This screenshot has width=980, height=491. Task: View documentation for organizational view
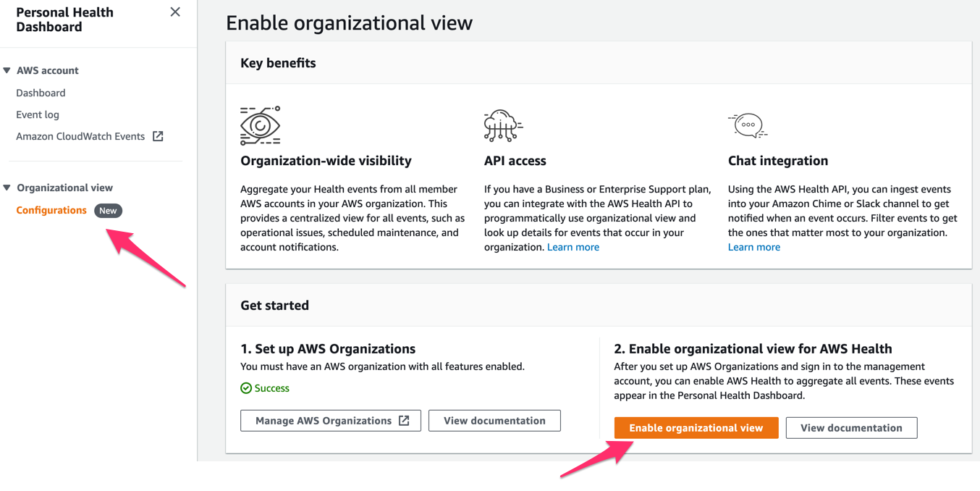click(x=851, y=427)
